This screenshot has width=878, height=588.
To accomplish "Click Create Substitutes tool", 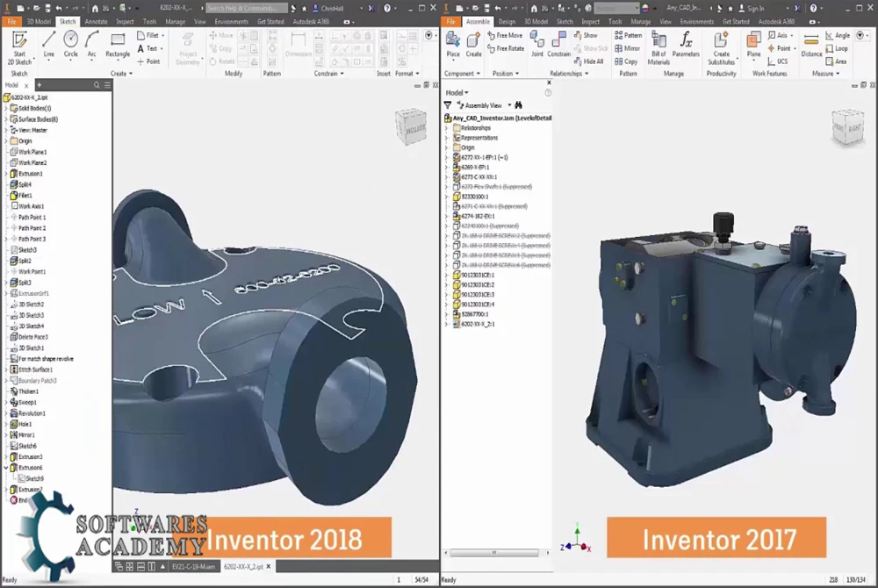I will tap(721, 48).
